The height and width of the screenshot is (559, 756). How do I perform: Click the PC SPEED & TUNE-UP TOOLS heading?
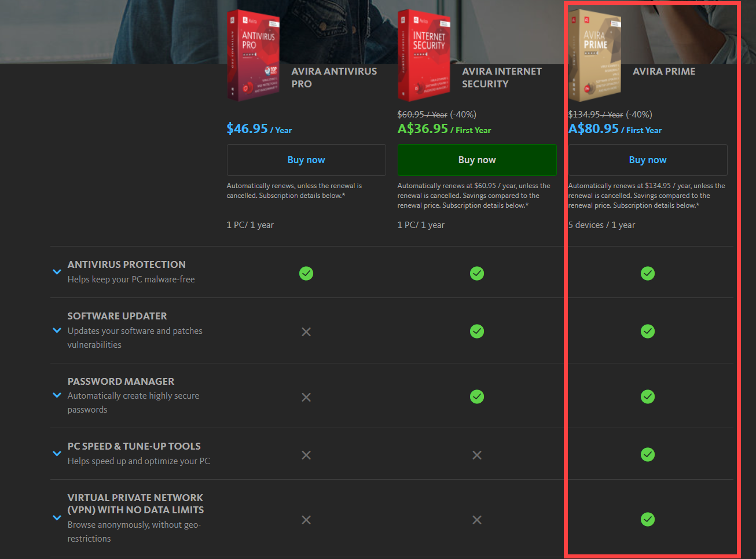point(134,446)
